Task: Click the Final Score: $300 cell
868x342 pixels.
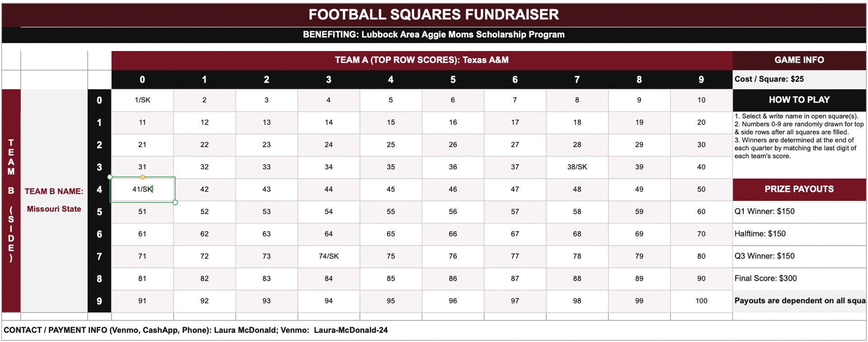Action: point(799,279)
